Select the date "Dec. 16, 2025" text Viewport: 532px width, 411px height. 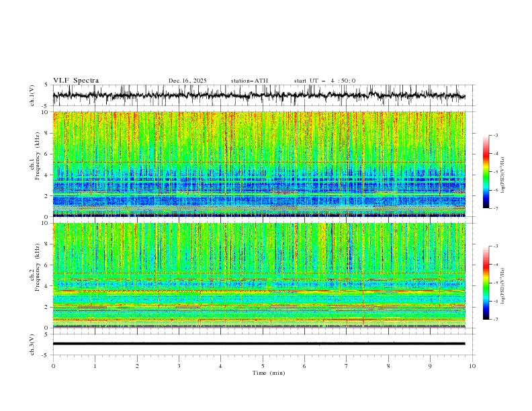(187, 81)
